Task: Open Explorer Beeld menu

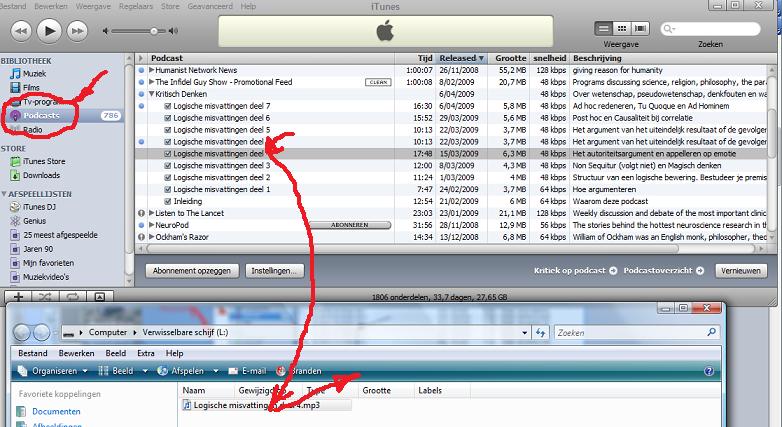Action: [116, 353]
